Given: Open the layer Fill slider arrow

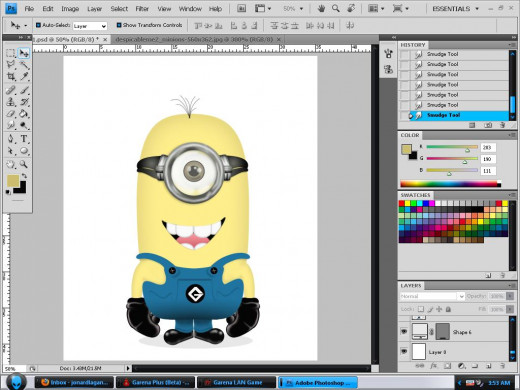Looking at the screenshot, I should (510, 309).
